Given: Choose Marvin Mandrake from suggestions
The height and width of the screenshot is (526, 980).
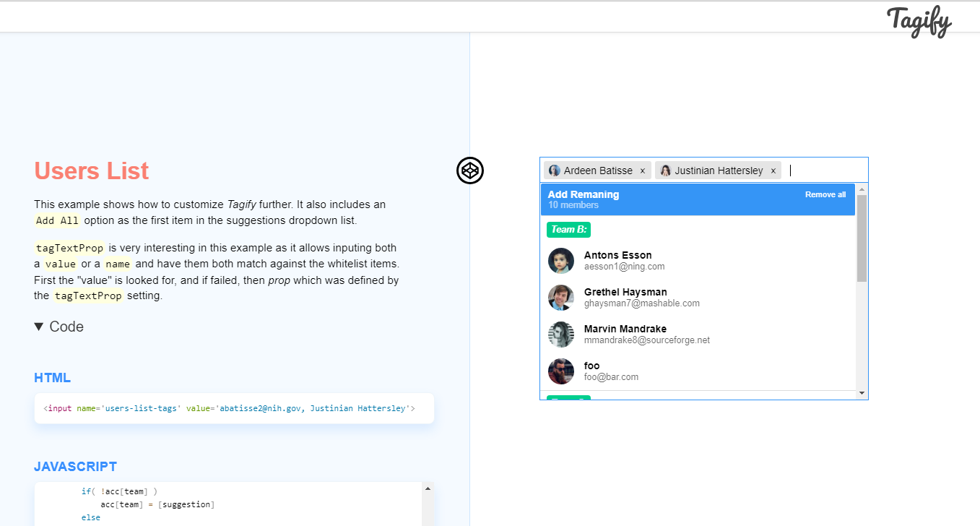Looking at the screenshot, I should pyautogui.click(x=698, y=335).
